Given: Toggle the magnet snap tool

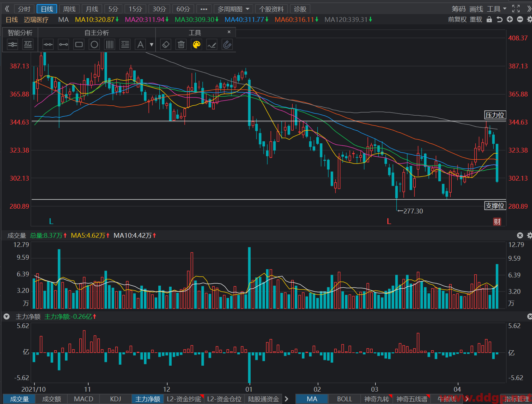Looking at the screenshot, I should click(227, 44).
